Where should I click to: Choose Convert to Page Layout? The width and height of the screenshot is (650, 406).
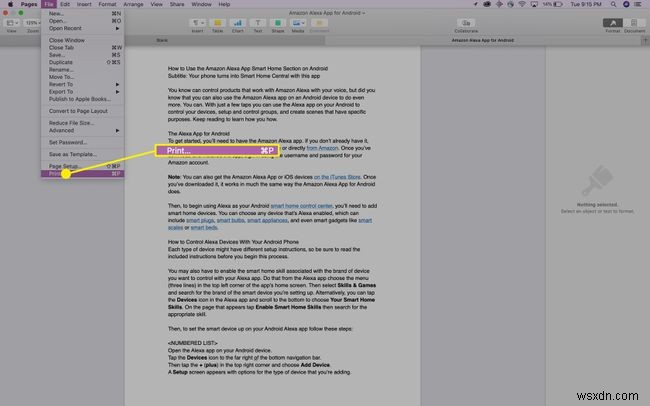click(x=82, y=111)
